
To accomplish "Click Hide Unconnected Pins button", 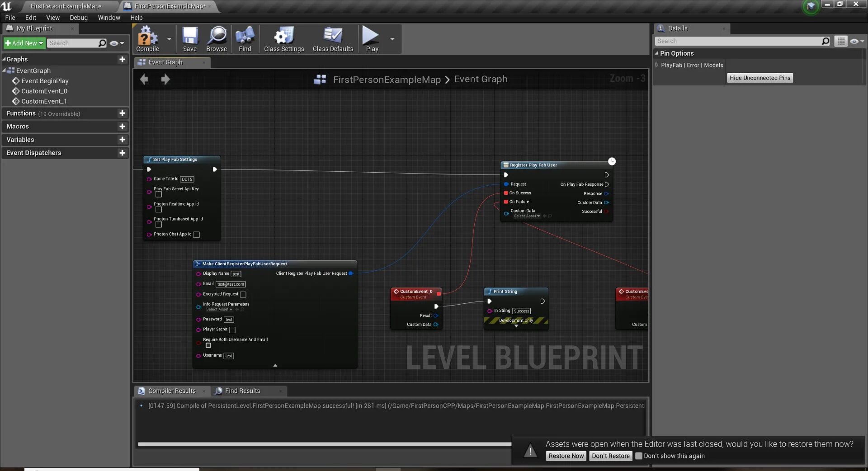I will point(760,78).
